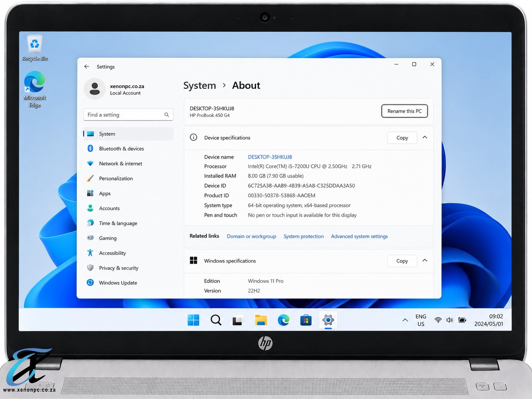Collapse the Device specifications section
Screen dimensions: 532x399
point(425,137)
